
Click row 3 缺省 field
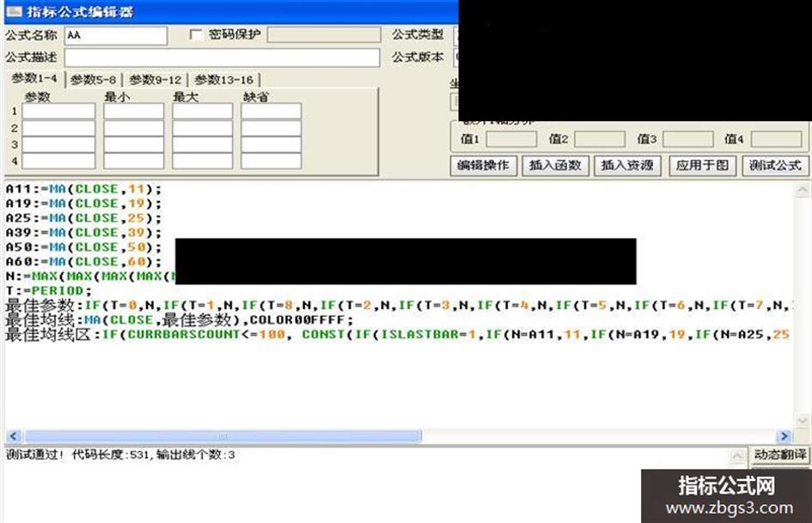271,144
